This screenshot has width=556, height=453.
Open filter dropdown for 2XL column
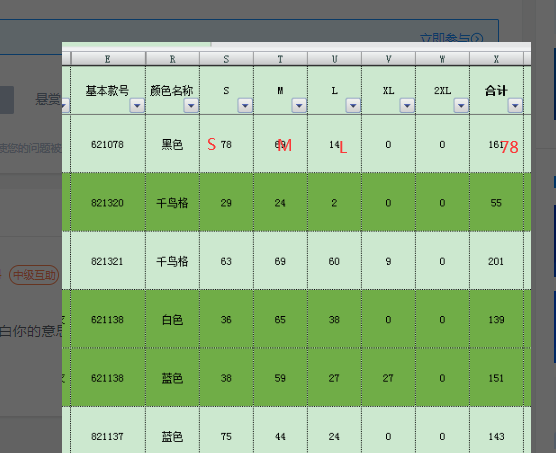[461, 105]
